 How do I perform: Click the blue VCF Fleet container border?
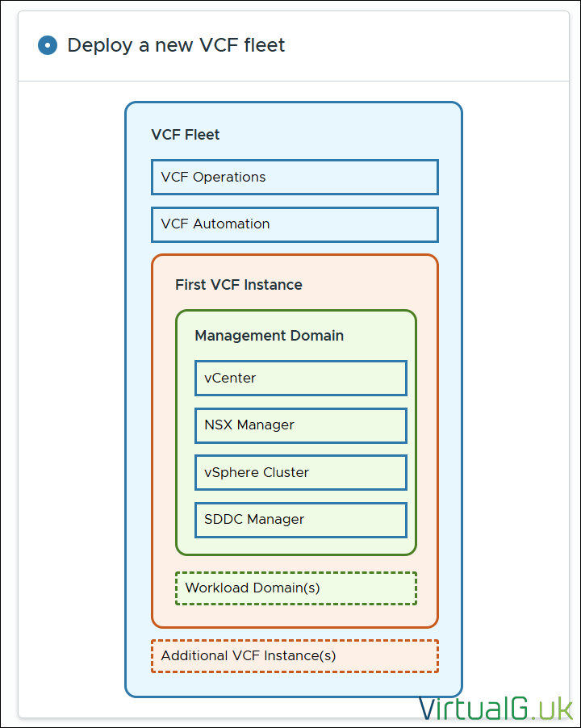(x=126, y=404)
